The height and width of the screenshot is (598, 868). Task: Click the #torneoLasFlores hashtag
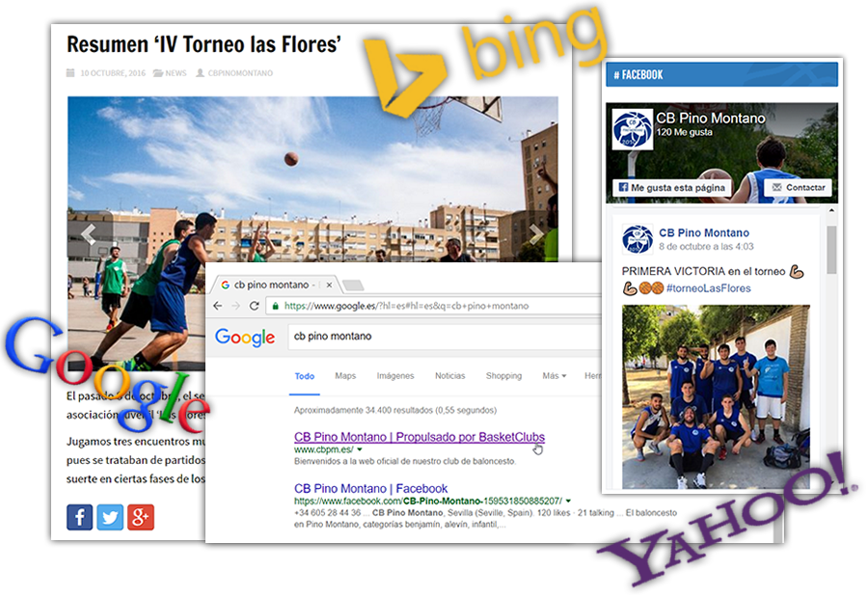point(709,288)
